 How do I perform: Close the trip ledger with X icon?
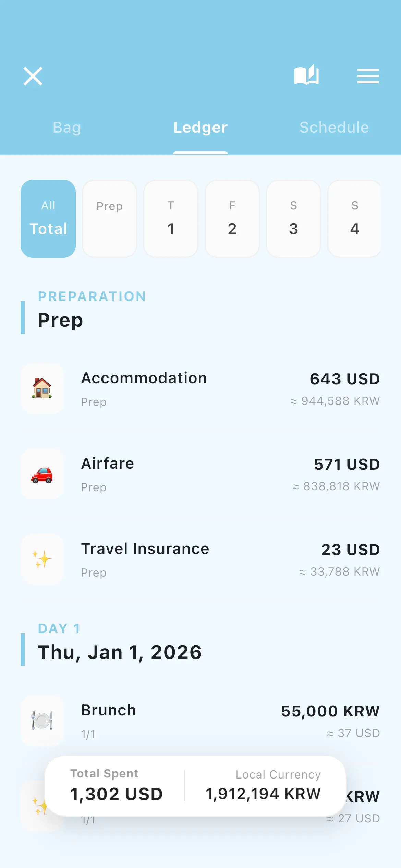(x=33, y=76)
